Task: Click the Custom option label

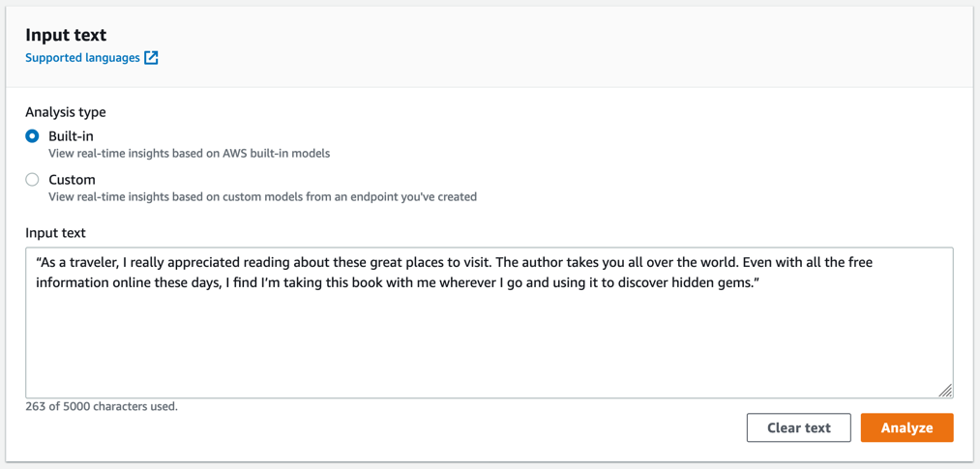Action: click(x=72, y=180)
